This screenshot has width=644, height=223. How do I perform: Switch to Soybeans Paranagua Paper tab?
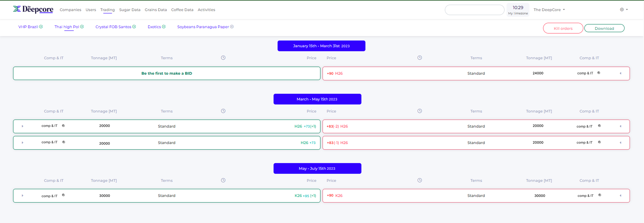coord(203,27)
